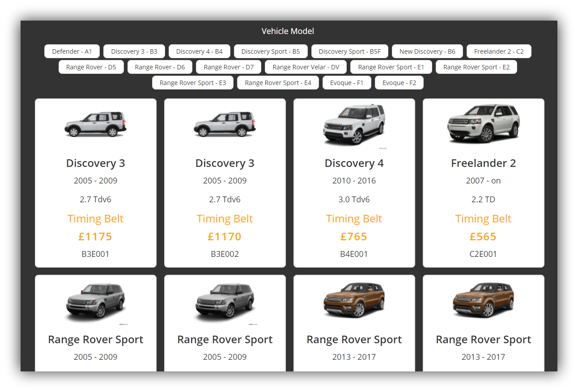Image resolution: width=578 pixels, height=392 pixels.
Task: Select product code B4E001
Action: pos(354,254)
